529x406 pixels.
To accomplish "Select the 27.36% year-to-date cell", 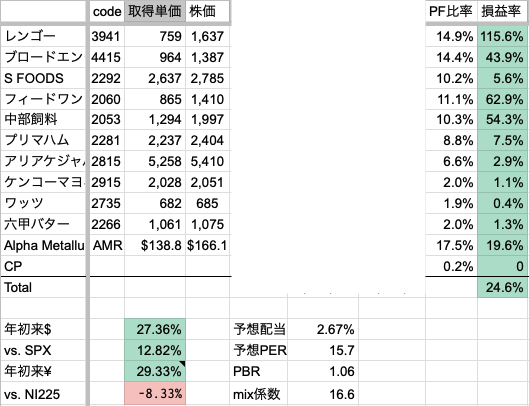I will pyautogui.click(x=155, y=329).
